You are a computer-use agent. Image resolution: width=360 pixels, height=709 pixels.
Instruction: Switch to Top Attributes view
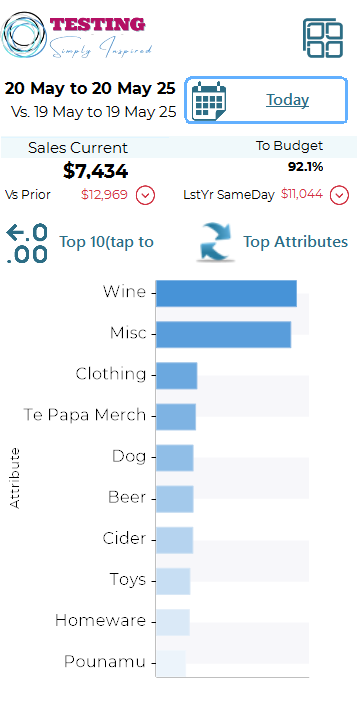pyautogui.click(x=296, y=242)
